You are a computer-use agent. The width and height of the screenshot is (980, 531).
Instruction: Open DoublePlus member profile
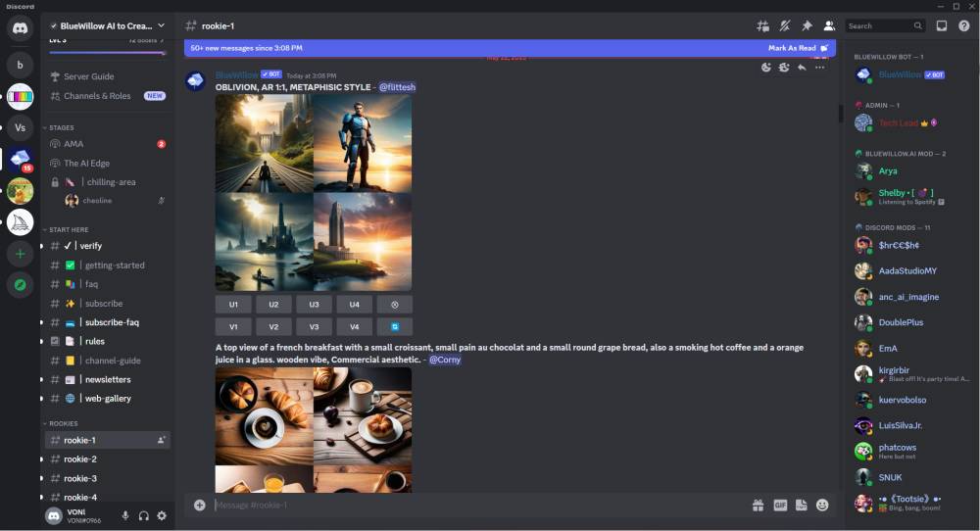tap(911, 322)
